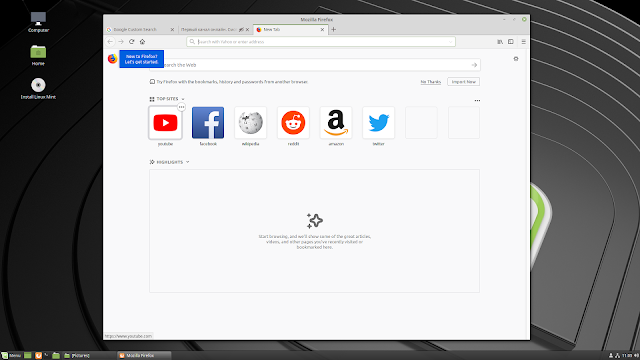The width and height of the screenshot is (640, 360).
Task: Open Terminal from the panel launcher
Action: (47, 356)
